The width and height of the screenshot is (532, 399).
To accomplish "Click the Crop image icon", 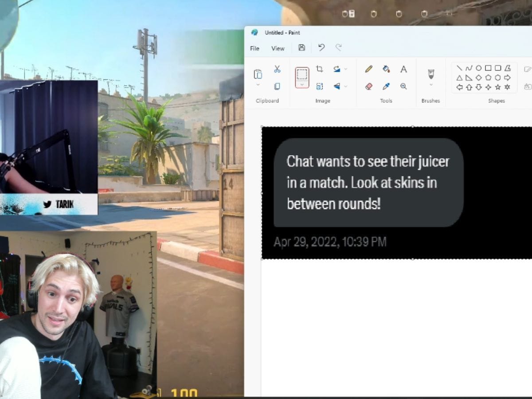I will 321,68.
